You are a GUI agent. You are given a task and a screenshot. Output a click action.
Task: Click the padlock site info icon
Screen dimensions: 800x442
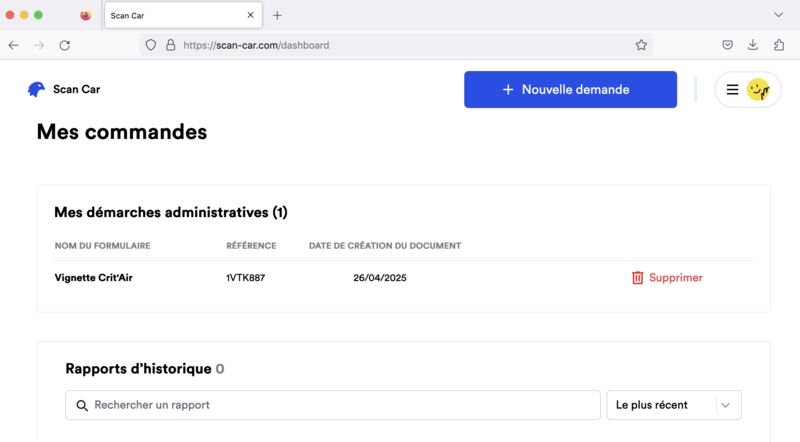(x=170, y=45)
